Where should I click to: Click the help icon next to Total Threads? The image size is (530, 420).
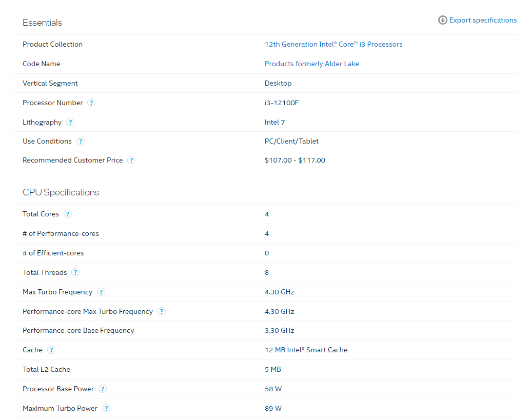tap(75, 273)
